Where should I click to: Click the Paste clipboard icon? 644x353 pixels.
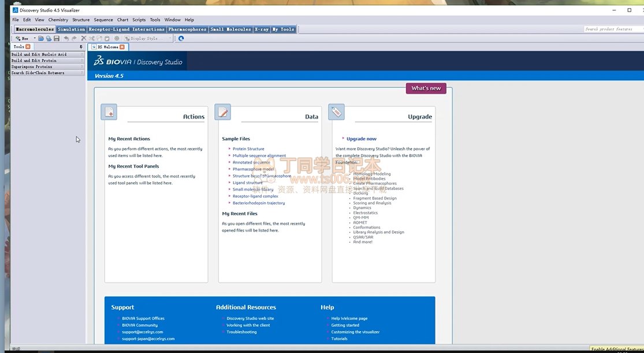point(107,38)
